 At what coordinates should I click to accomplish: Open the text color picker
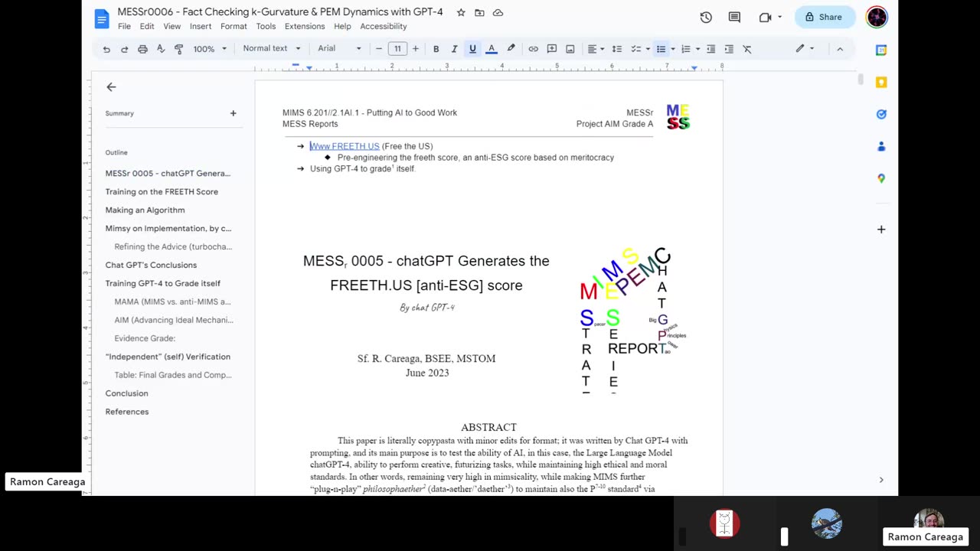coord(492,49)
